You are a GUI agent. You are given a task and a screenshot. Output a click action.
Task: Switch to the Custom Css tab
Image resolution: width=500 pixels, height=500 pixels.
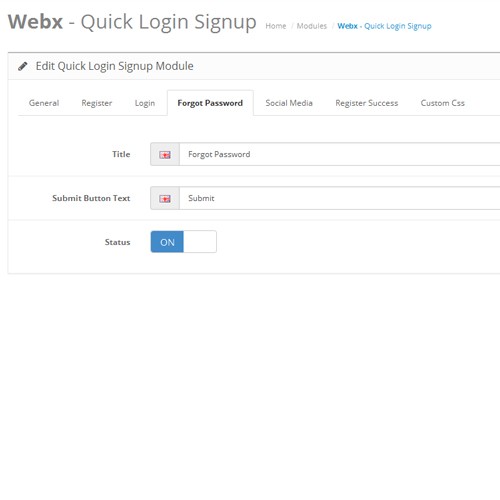point(442,103)
